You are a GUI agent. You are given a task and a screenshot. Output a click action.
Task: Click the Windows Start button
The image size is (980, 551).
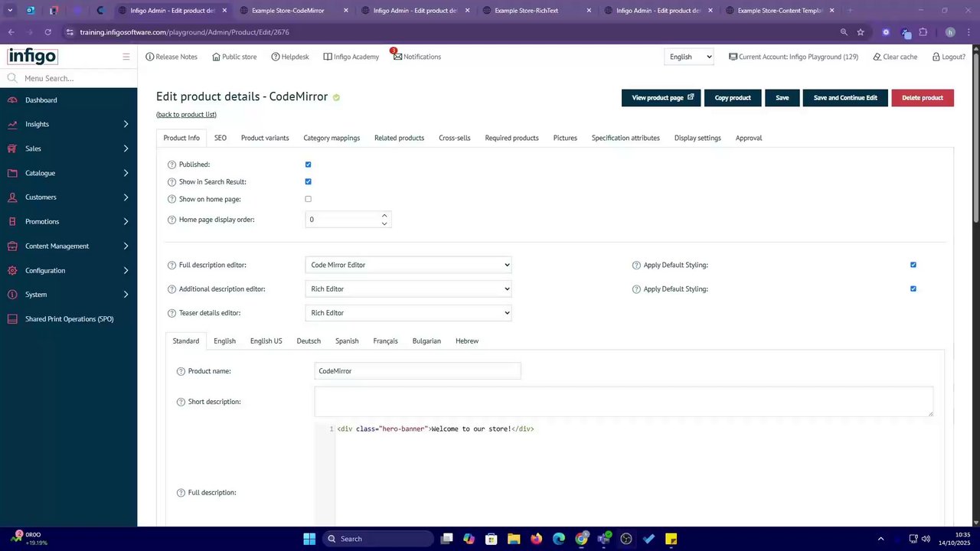(x=309, y=539)
